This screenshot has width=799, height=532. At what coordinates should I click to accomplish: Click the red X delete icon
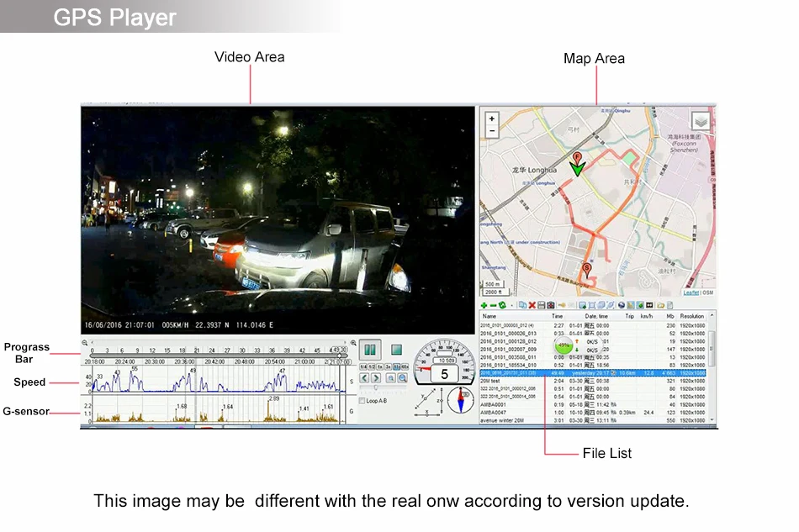point(532,305)
